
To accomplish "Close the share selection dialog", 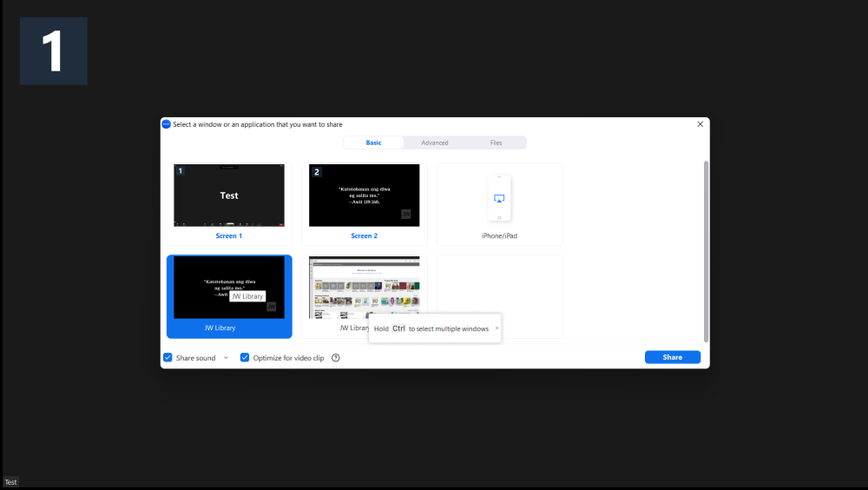I will tap(700, 124).
